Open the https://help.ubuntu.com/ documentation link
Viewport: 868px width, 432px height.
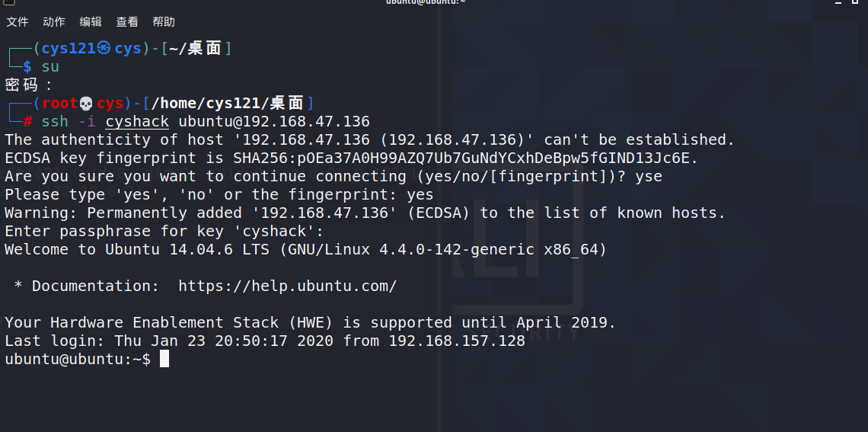point(287,286)
